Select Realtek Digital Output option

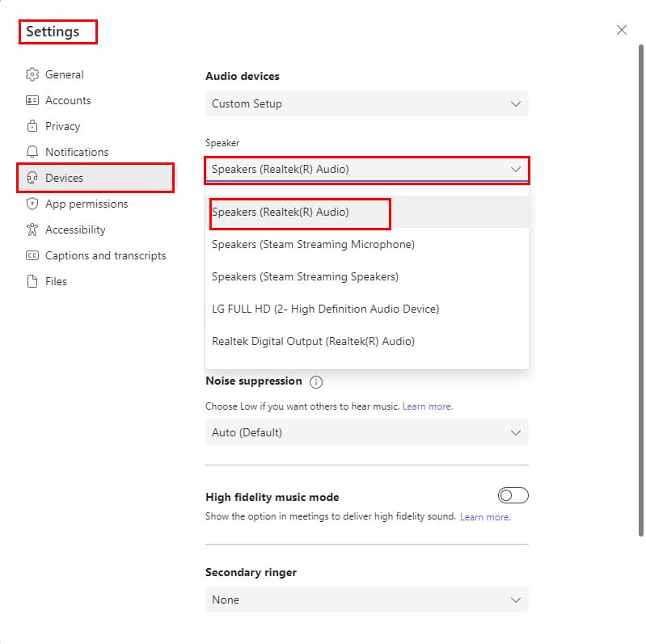click(x=313, y=341)
